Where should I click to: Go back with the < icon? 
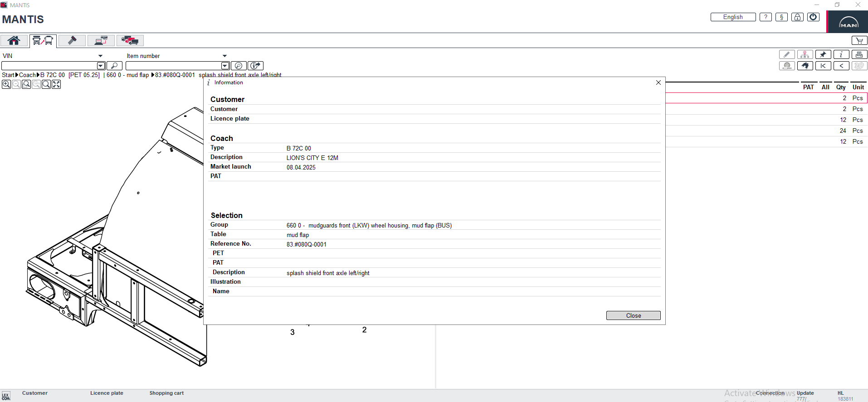pyautogui.click(x=841, y=66)
